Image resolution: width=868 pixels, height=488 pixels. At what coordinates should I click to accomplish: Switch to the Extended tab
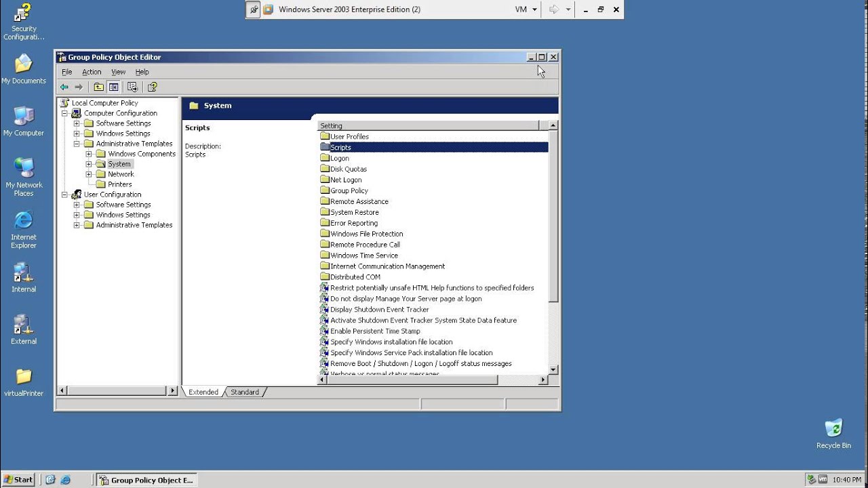[x=203, y=392]
